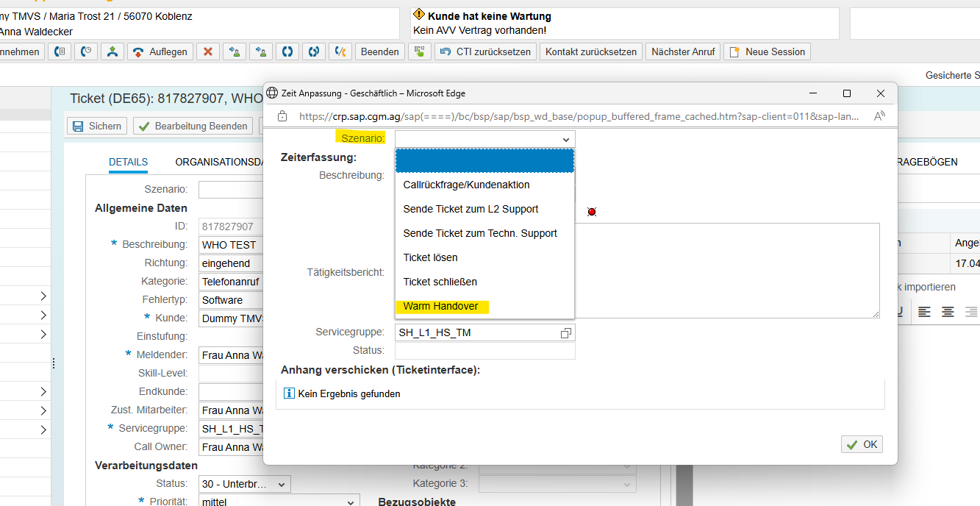Click the Neue Session button

768,51
